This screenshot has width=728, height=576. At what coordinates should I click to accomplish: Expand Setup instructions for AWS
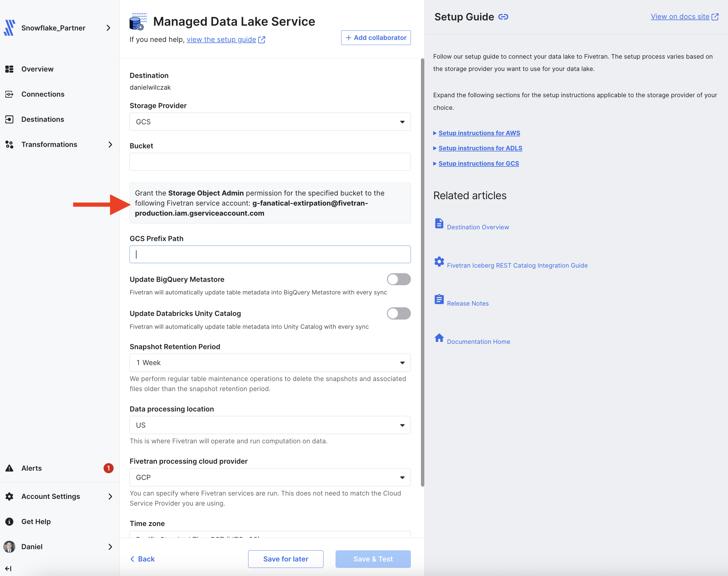click(479, 133)
